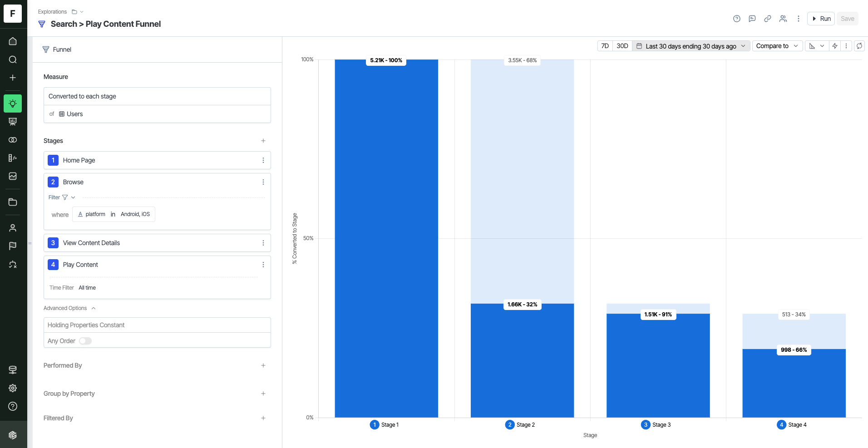Viewport: 868px width, 448px height.
Task: Open Browse stage options menu
Action: tap(263, 182)
